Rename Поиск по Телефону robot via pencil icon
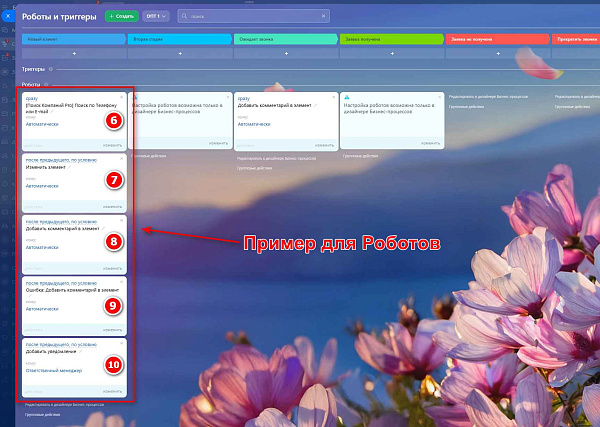The image size is (600, 427). click(x=52, y=112)
